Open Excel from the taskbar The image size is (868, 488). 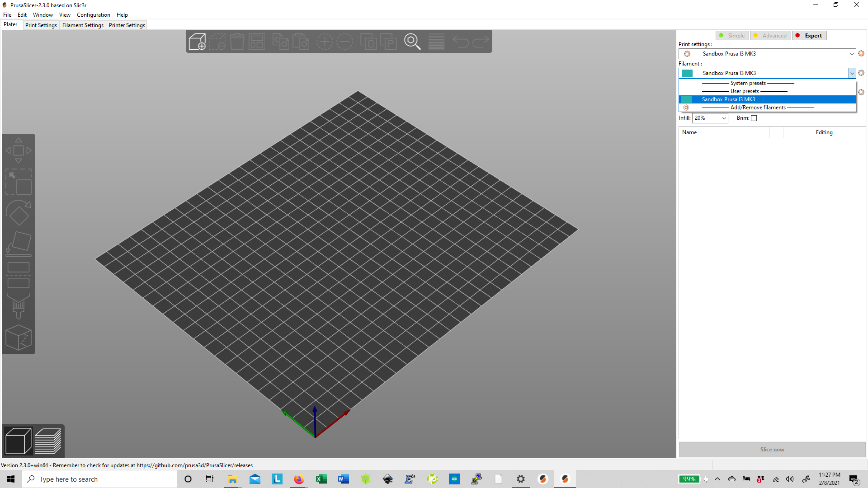pyautogui.click(x=321, y=479)
